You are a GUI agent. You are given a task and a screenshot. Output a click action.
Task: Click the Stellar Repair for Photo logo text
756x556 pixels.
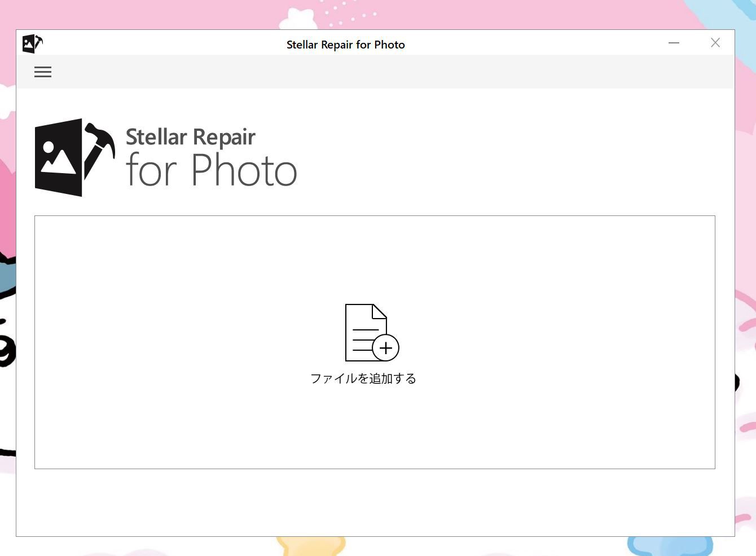(211, 157)
